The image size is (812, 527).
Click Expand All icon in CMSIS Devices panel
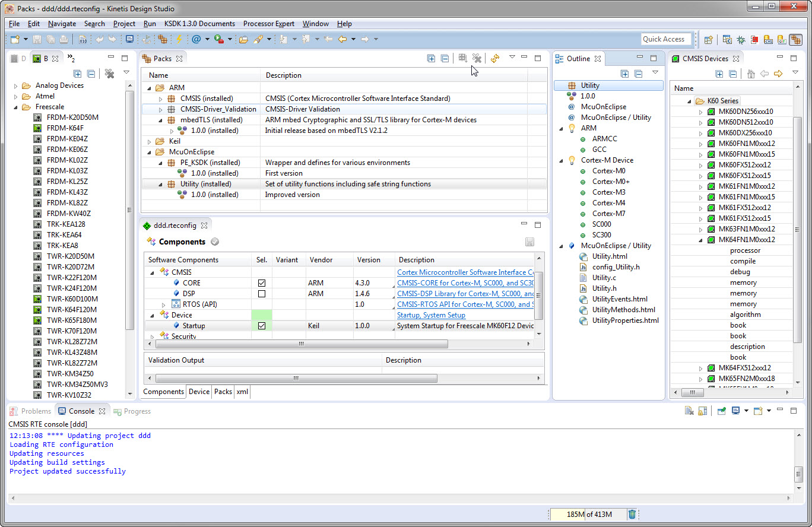[719, 74]
